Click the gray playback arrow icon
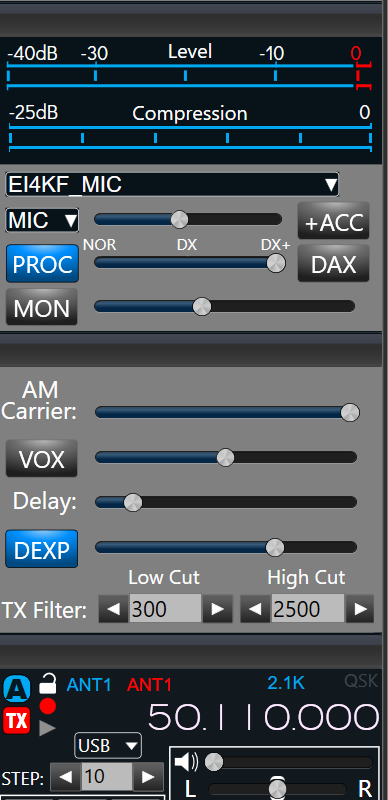The height and width of the screenshot is (800, 388). [47, 728]
